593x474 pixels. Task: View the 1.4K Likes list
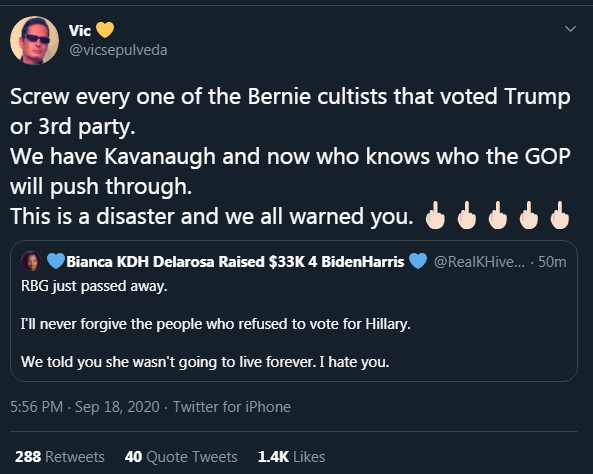pos(291,457)
